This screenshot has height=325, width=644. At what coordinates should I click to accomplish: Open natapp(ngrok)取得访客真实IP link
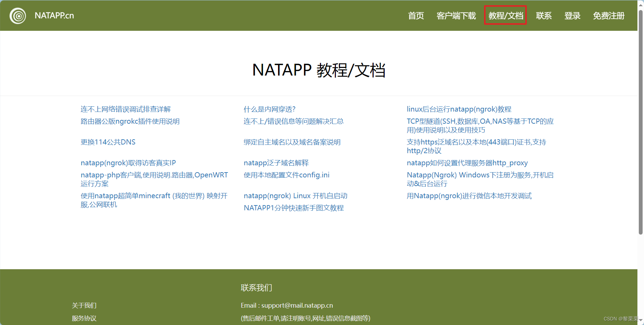(x=128, y=163)
